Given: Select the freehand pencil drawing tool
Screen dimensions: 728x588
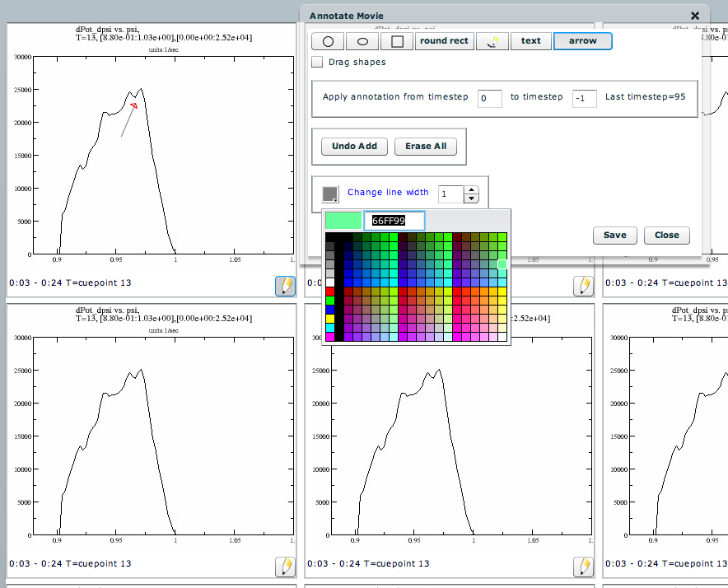Looking at the screenshot, I should pyautogui.click(x=492, y=41).
